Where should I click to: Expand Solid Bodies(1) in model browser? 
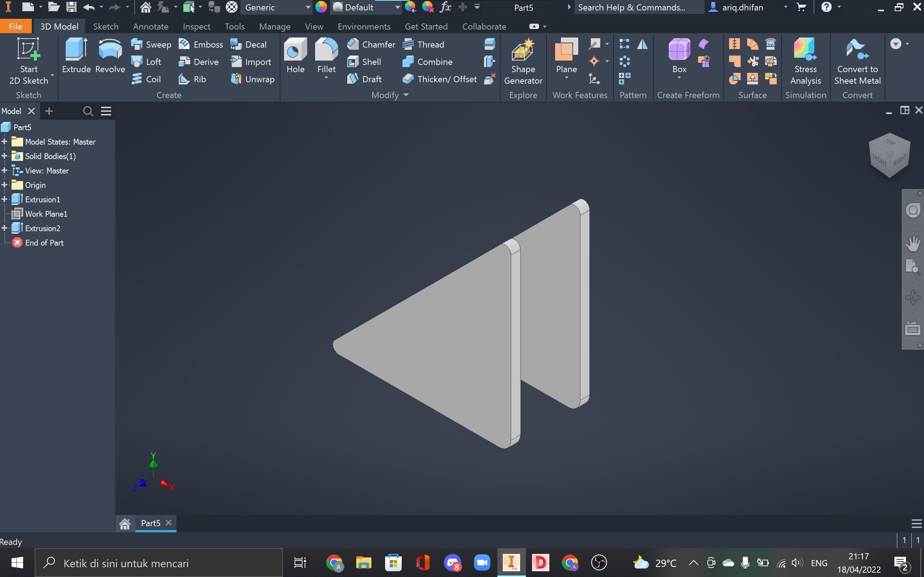5,156
